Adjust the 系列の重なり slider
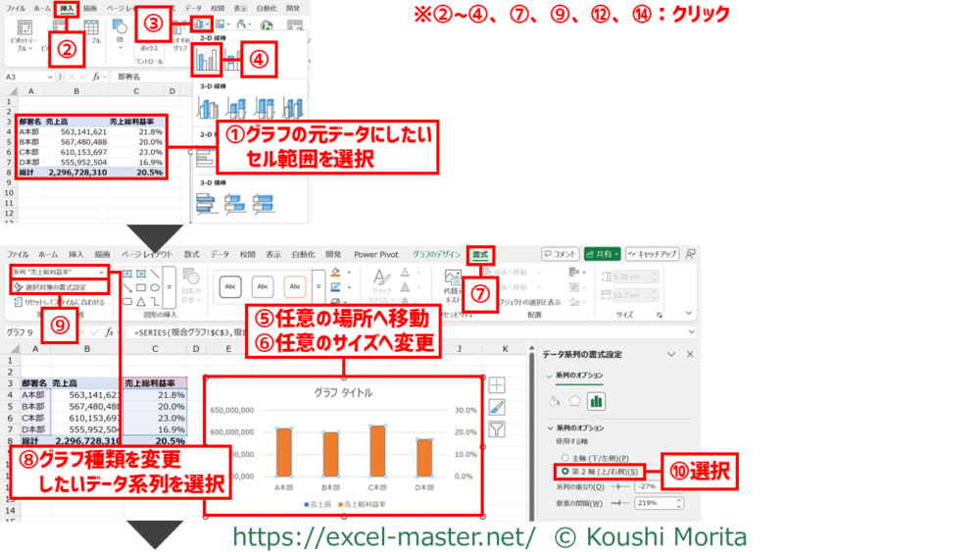This screenshot has height=552, width=980. click(x=619, y=486)
